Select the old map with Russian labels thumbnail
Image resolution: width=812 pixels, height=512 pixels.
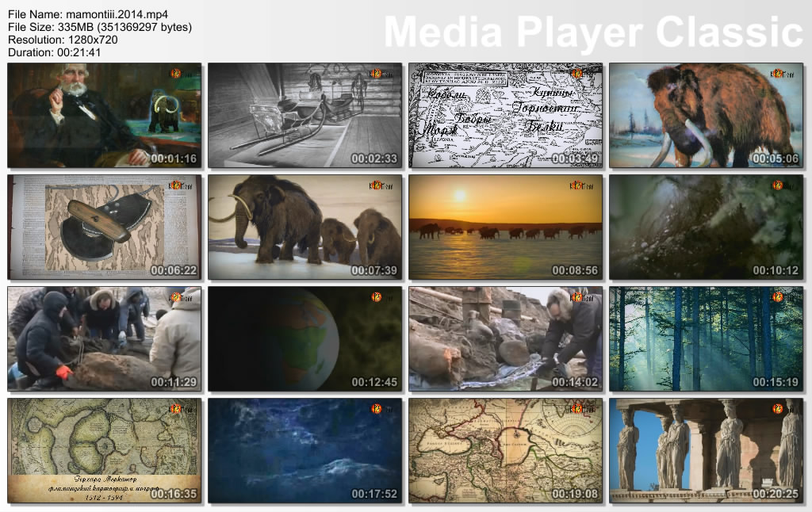(505, 115)
